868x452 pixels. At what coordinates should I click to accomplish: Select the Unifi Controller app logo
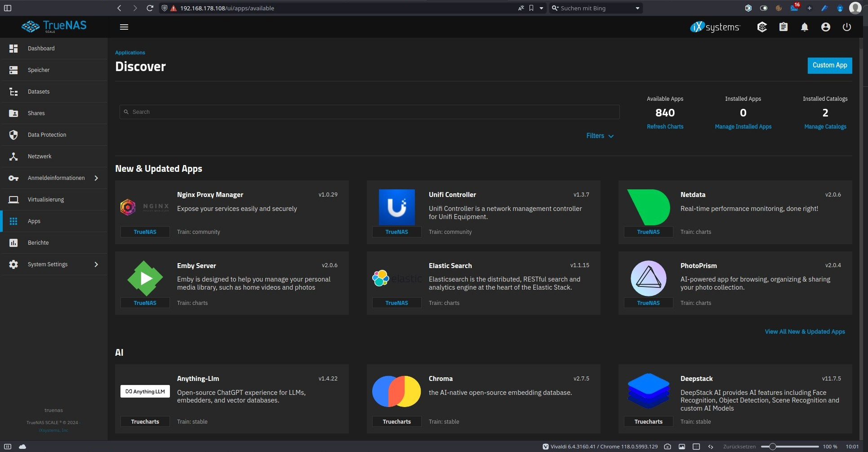click(x=397, y=207)
